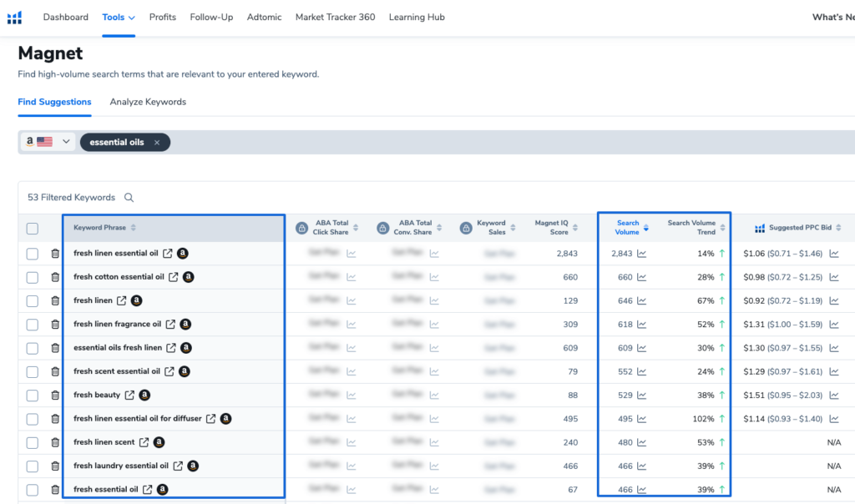The height and width of the screenshot is (504, 855).
Task: Check the 'fresh linen fragrance oil' row
Action: 33,325
